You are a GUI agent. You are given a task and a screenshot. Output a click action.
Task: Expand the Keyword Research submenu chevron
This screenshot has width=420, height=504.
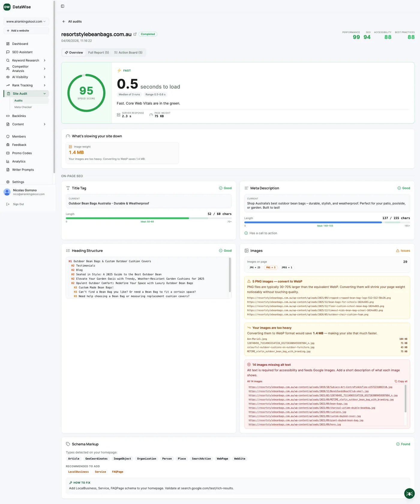pos(45,60)
